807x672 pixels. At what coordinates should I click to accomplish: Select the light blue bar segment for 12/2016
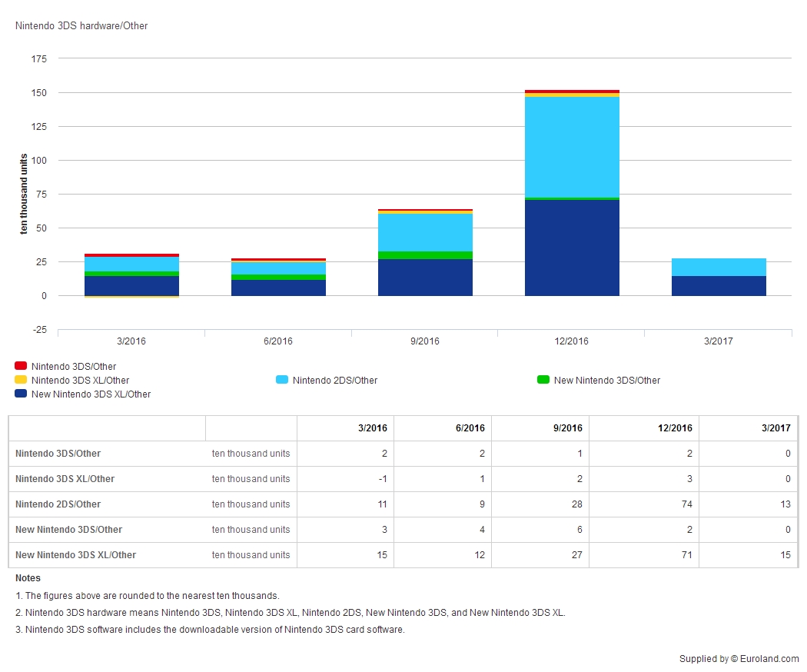(x=572, y=148)
